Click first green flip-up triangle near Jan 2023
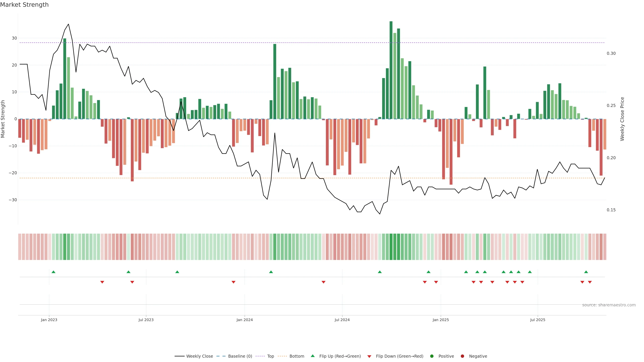Screen dimensions: 644x362 pos(53,272)
